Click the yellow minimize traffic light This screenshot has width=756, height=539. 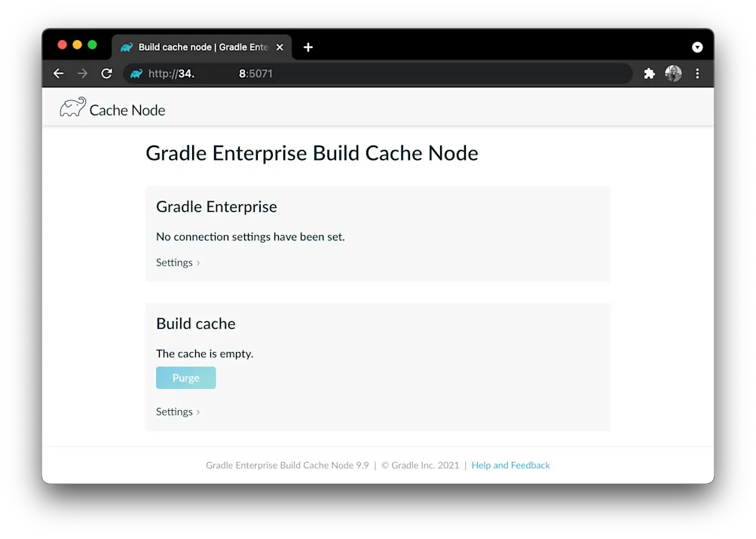(77, 44)
